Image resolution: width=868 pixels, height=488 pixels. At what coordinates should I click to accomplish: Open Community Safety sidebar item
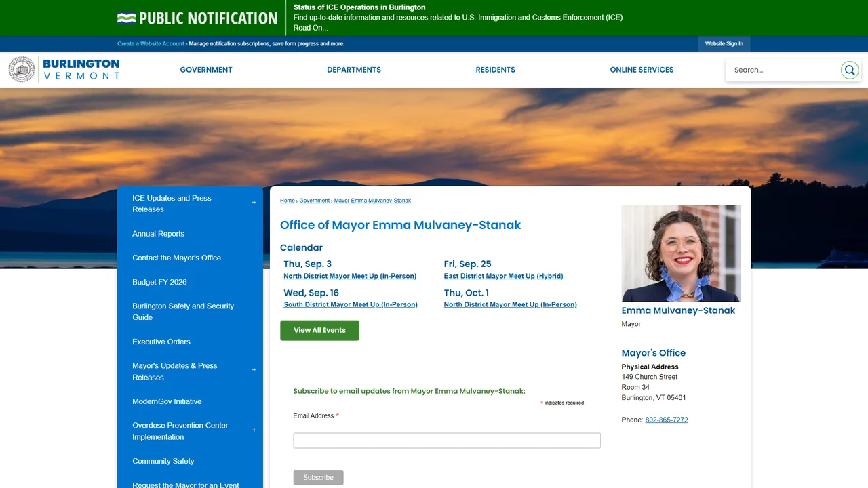[x=190, y=461]
